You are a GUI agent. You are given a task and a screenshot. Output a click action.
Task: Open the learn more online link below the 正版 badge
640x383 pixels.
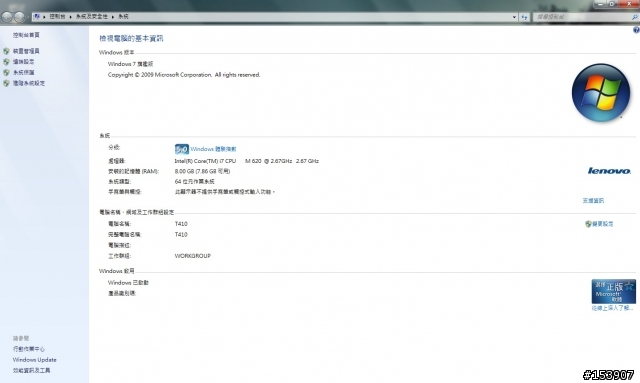pos(612,308)
